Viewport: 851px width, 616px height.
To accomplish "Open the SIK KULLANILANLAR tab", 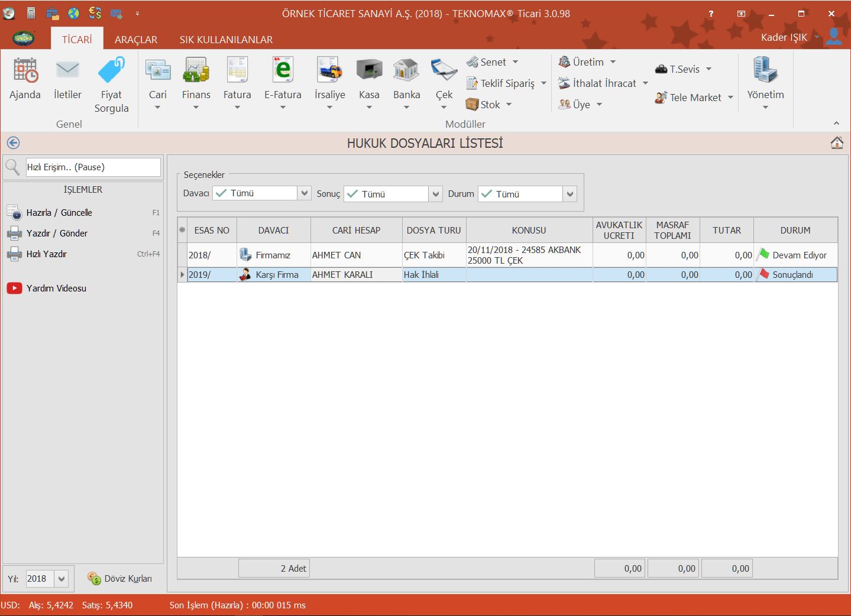I will click(226, 40).
